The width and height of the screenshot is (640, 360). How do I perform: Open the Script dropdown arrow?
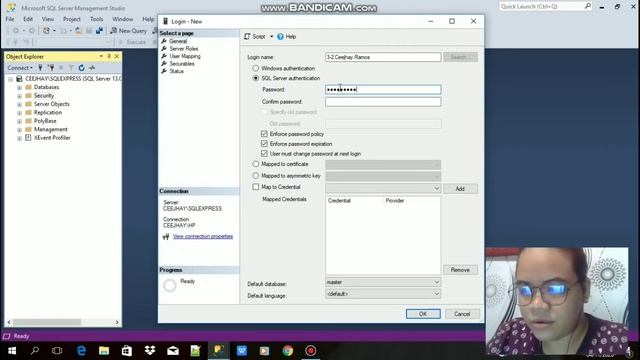click(271, 37)
